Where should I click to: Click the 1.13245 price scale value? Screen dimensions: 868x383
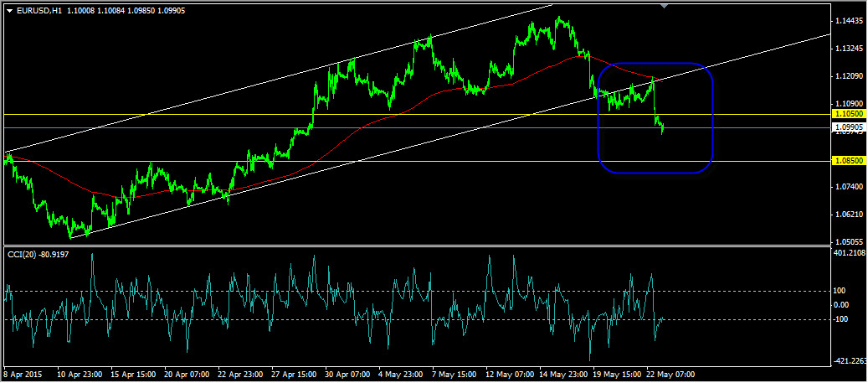[x=850, y=49]
